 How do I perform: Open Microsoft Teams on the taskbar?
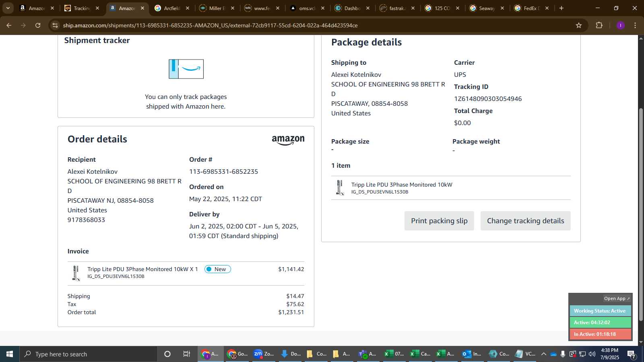pos(368,354)
